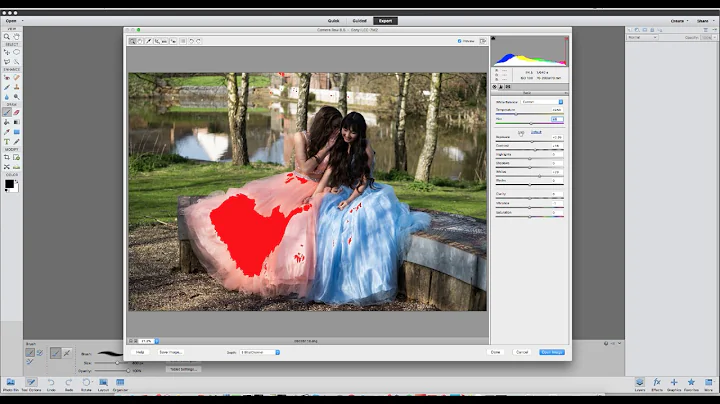
Task: Click the Open Image button
Action: [x=552, y=352]
